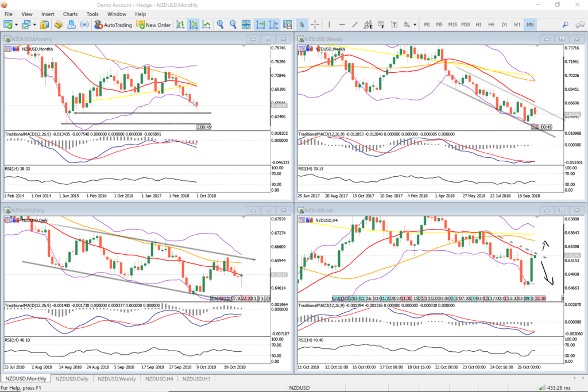Switch to the NZDUSD,H1 chart tab
The image size is (588, 392).
click(x=196, y=379)
